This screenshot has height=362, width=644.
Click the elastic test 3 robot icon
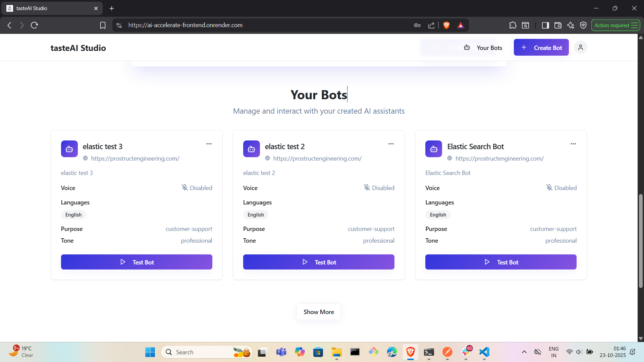point(69,149)
